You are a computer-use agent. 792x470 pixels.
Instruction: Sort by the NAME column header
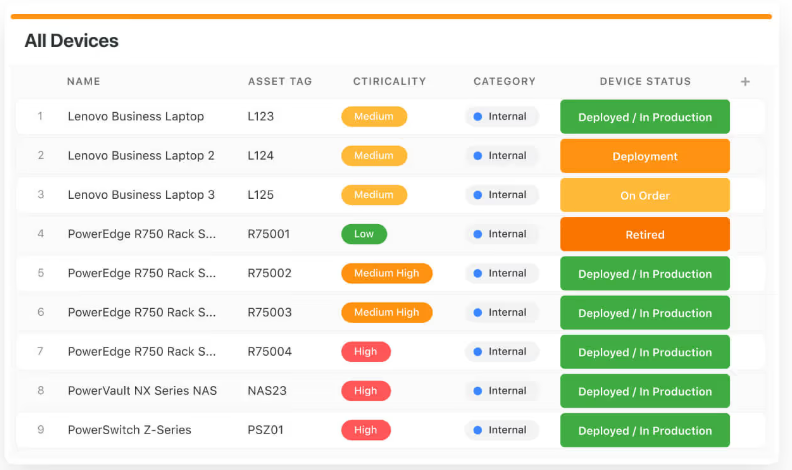coord(84,81)
